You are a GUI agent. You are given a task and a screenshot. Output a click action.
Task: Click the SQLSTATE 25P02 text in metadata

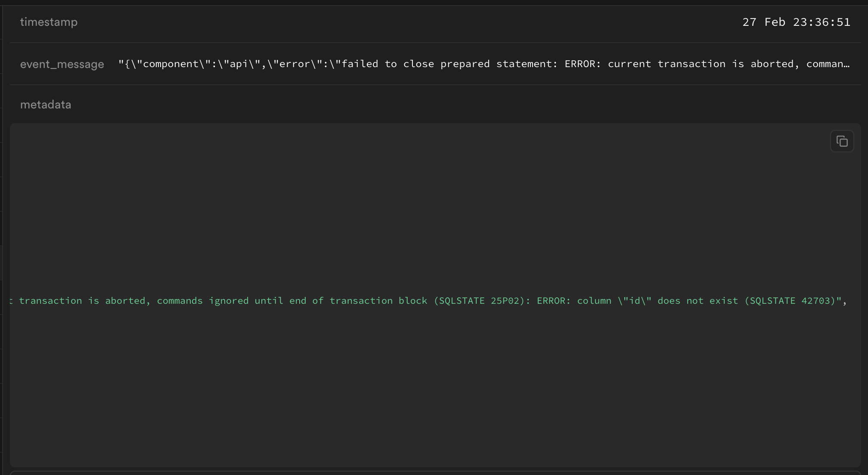click(x=479, y=301)
